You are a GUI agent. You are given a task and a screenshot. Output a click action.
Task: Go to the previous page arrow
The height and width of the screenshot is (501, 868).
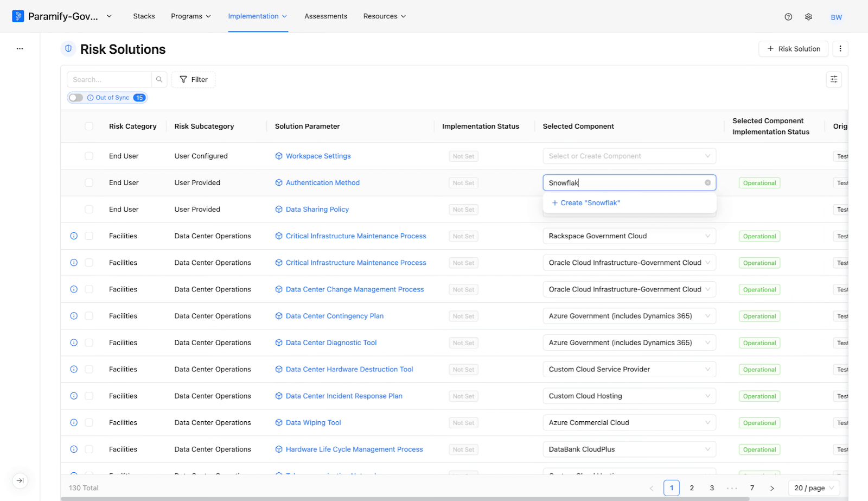tap(652, 488)
